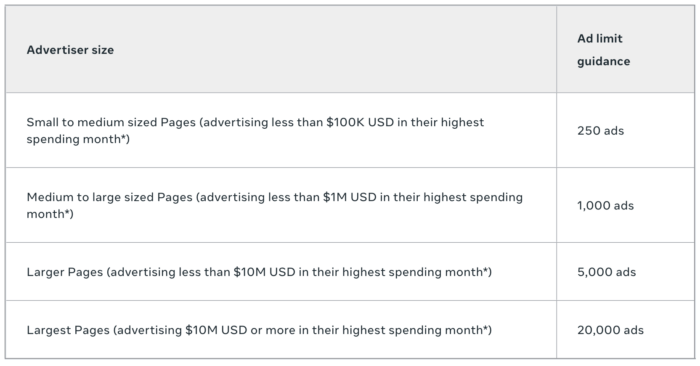
Task: Select the "20,000 ads" limit cell
Action: point(610,330)
